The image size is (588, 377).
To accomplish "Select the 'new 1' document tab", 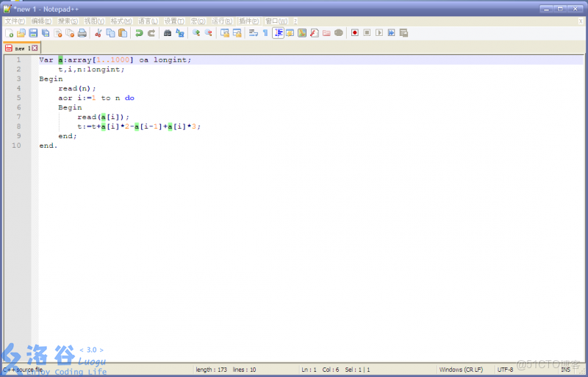I will pyautogui.click(x=19, y=48).
